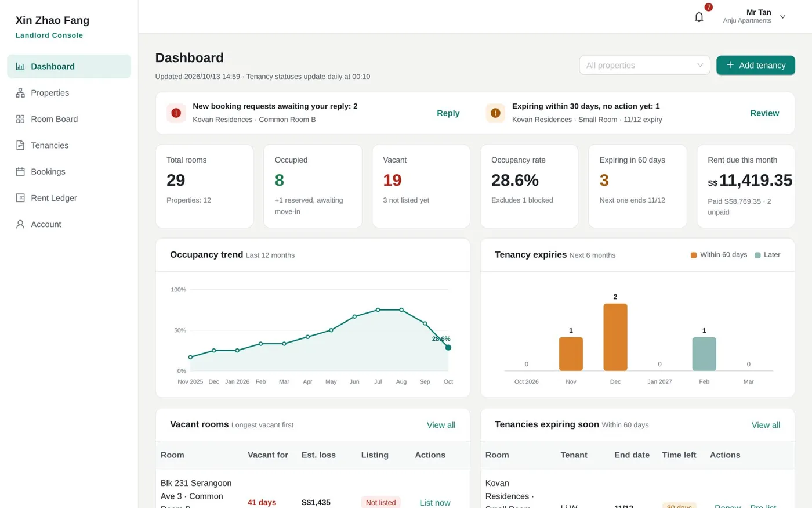Viewport: 812px width, 508px height.
Task: Click the Feb bar in Tenancy expiries chart
Action: click(704, 354)
